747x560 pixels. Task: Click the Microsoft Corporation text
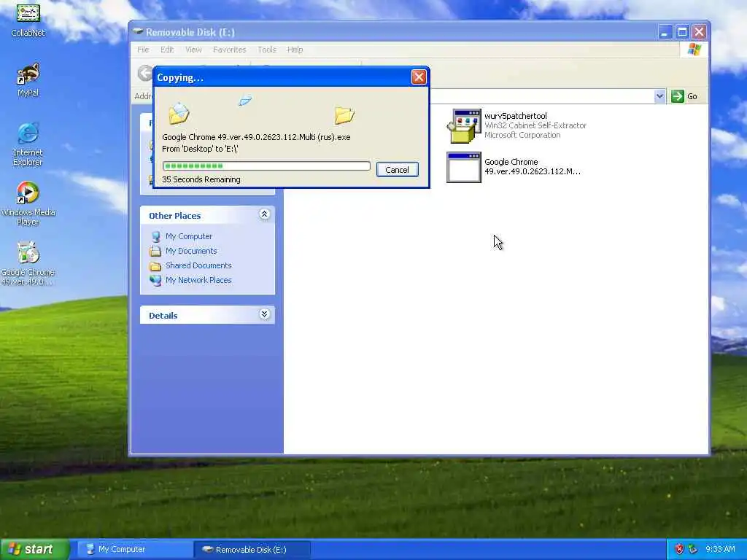coord(522,135)
